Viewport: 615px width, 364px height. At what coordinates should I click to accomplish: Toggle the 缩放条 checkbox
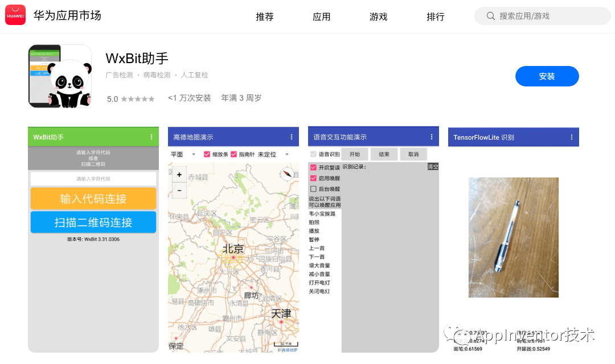(207, 154)
